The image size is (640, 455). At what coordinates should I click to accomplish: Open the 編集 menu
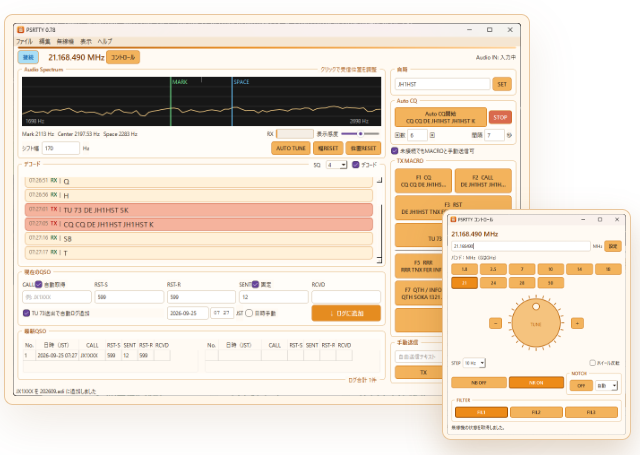[x=44, y=41]
